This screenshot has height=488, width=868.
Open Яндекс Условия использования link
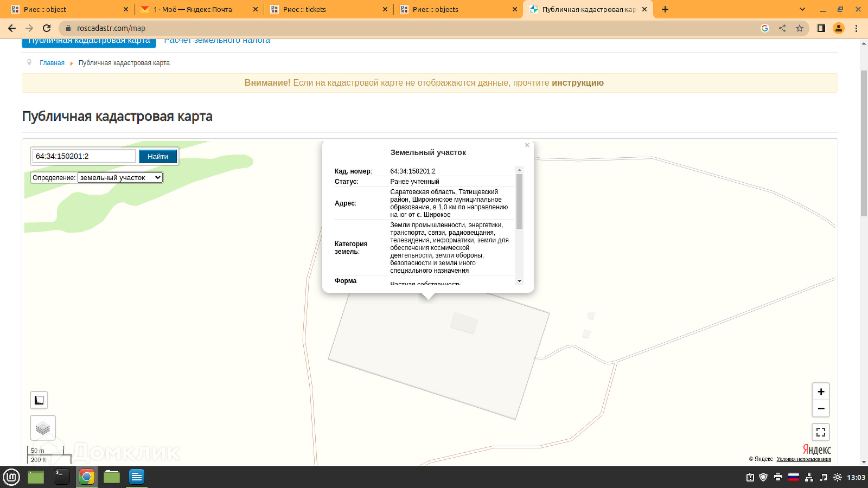[x=804, y=459]
